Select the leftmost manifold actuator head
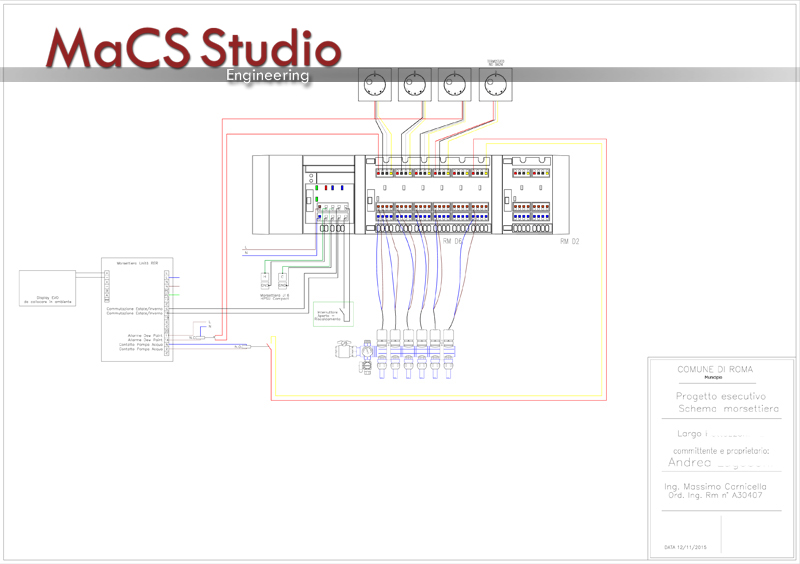The image size is (800, 564). coord(382,337)
